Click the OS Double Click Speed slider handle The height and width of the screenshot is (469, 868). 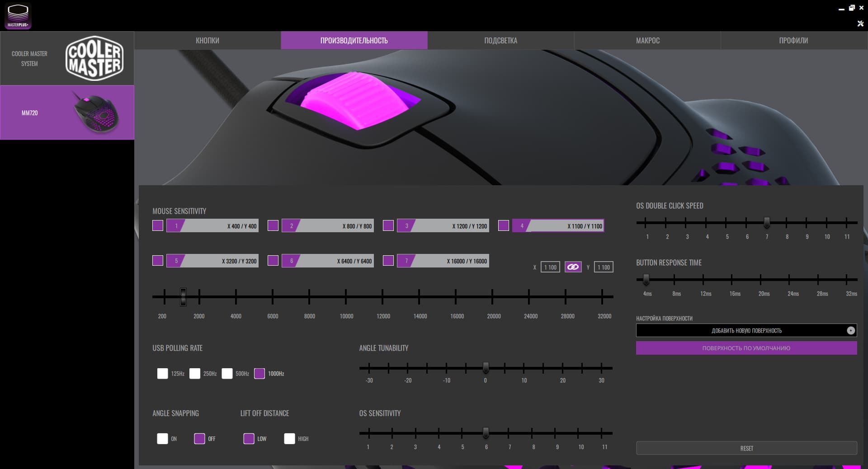click(767, 222)
